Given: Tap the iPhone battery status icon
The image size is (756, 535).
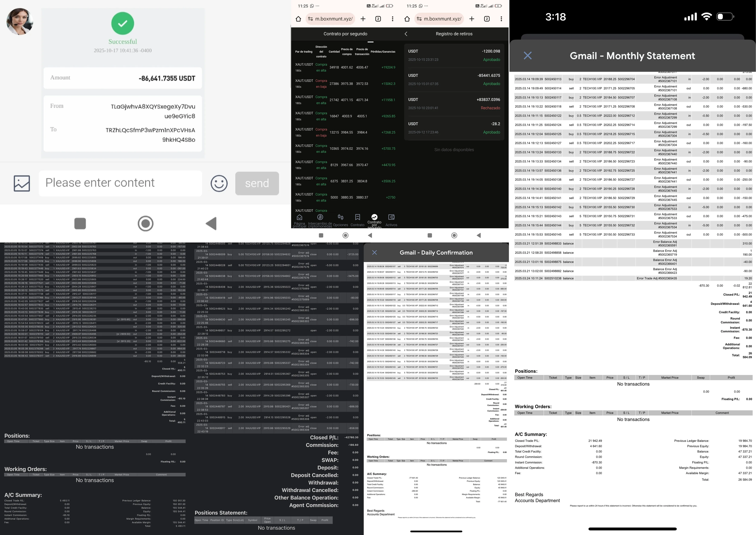Looking at the screenshot, I should tap(725, 16).
